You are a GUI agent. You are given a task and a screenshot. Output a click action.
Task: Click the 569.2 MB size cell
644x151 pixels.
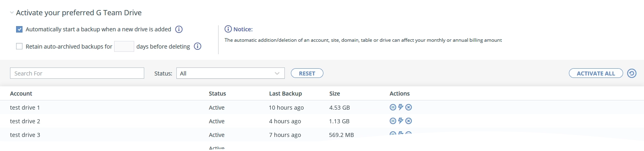tap(341, 135)
